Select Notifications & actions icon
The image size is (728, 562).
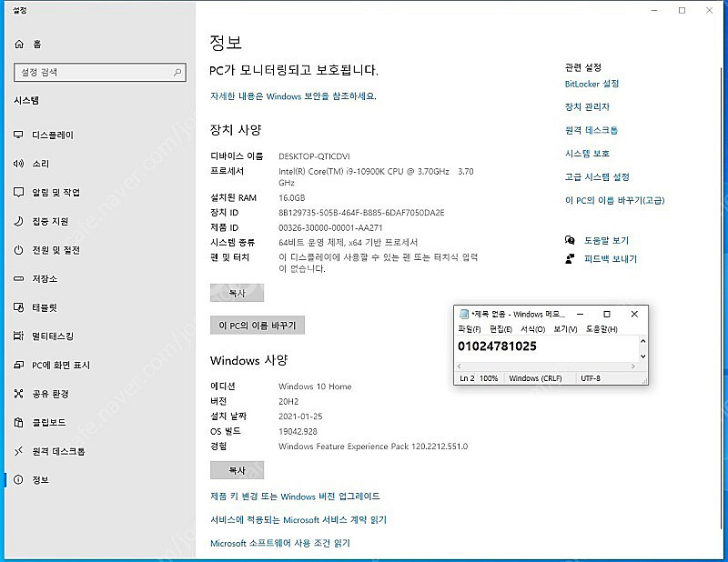click(x=18, y=193)
